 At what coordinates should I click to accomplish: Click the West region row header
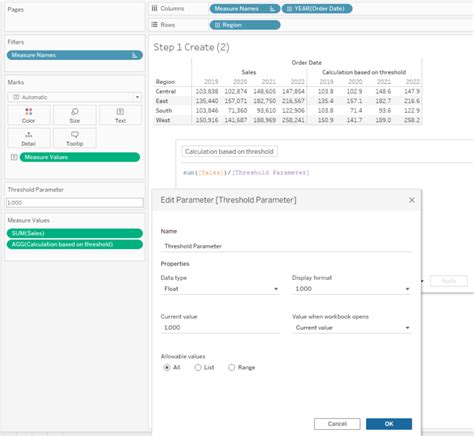coord(163,120)
